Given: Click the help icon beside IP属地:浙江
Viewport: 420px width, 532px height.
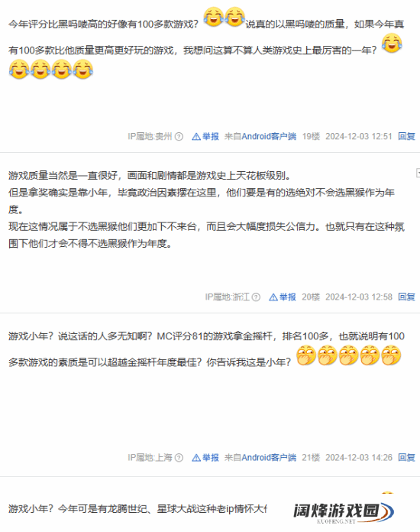Looking at the screenshot, I should [x=256, y=297].
